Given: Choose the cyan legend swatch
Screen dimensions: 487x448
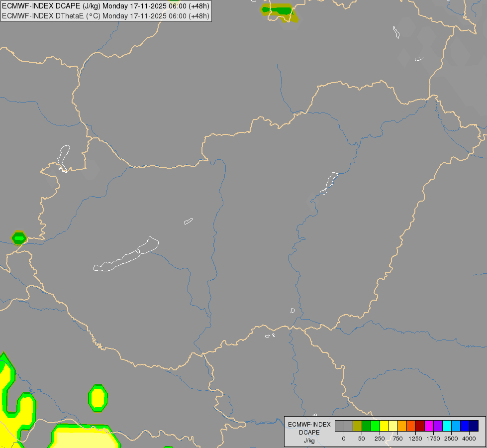Looking at the screenshot, I should coord(447,426).
